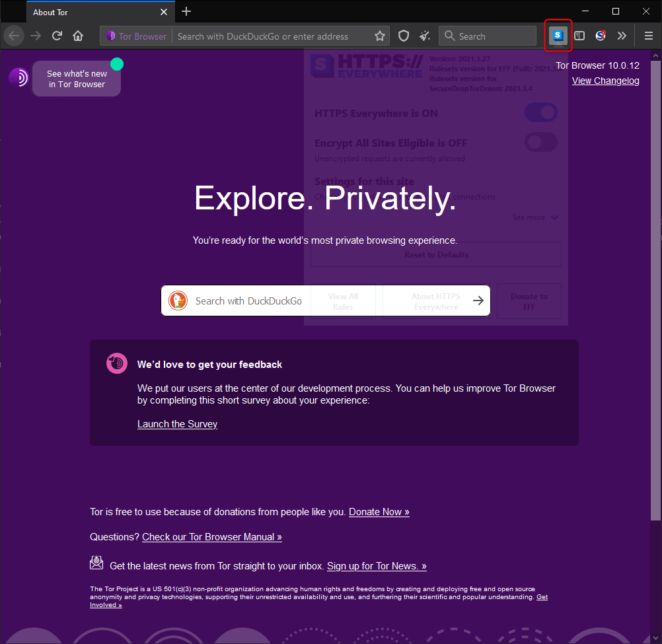Click the Tor Browser identity label in address bar
Viewport: 662px width, 644px height.
click(136, 36)
